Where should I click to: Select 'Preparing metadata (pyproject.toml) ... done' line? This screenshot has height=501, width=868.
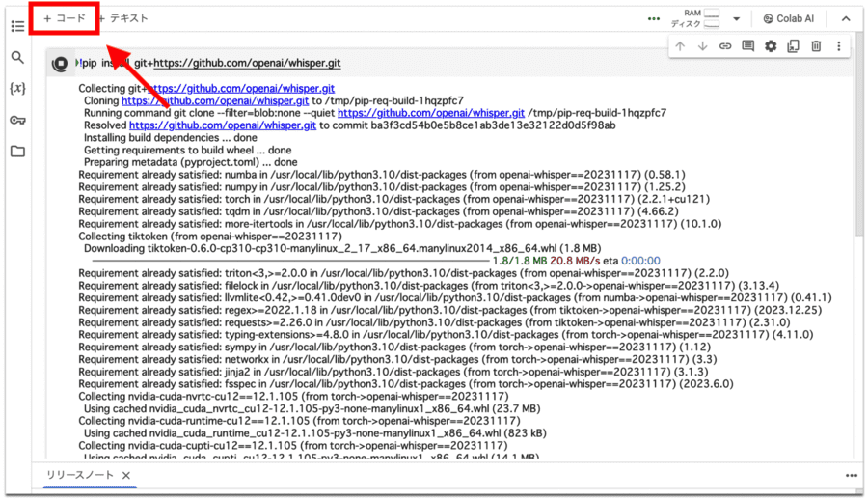point(190,162)
